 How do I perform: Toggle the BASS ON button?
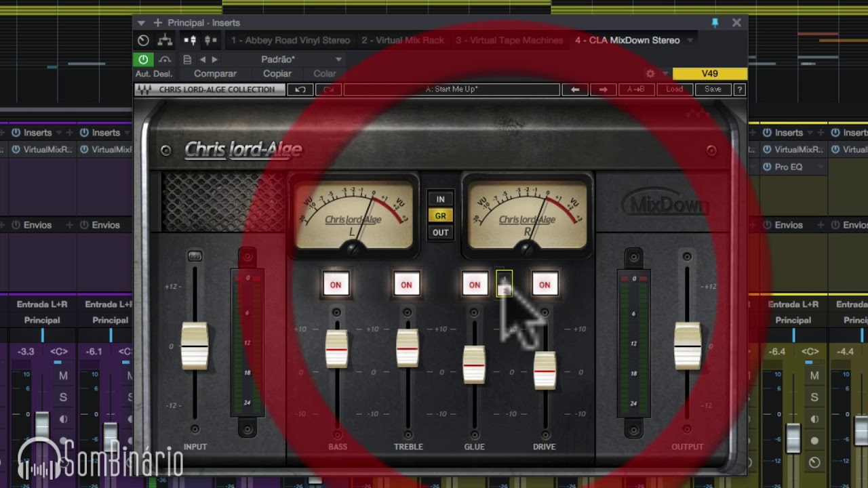point(336,285)
